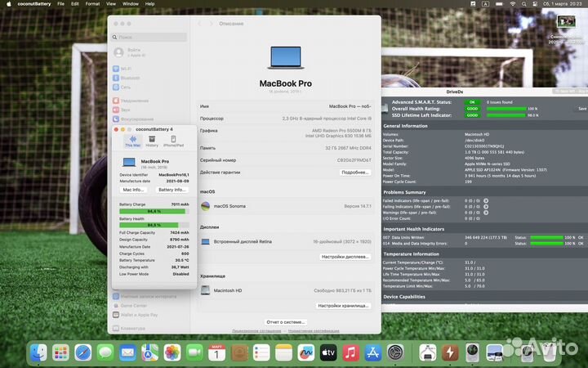
Task: Open the File menu
Action: (x=60, y=4)
